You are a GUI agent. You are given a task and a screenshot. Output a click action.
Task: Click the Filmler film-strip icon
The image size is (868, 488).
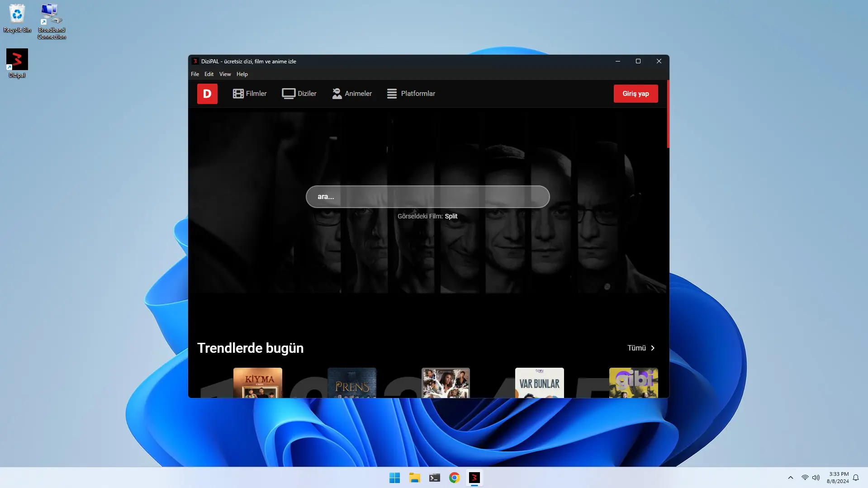pyautogui.click(x=238, y=94)
